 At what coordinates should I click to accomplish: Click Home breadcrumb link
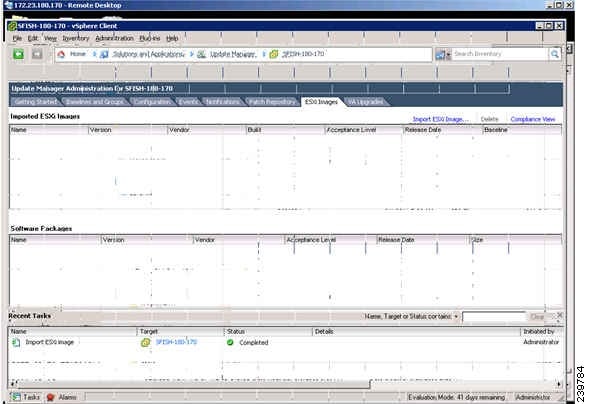point(78,54)
